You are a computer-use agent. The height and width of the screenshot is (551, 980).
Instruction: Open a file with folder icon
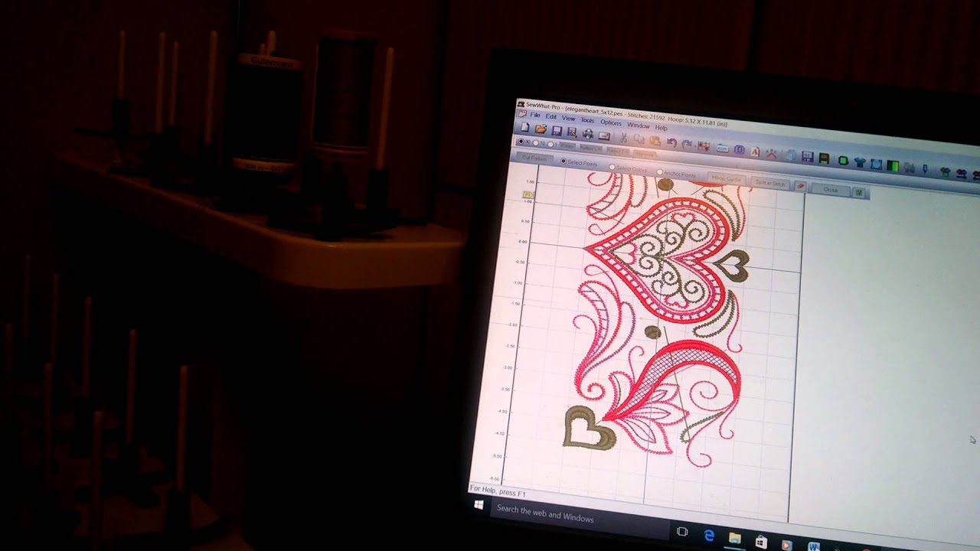[x=541, y=129]
